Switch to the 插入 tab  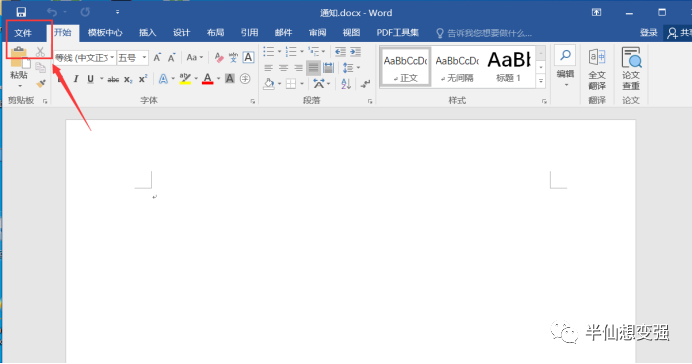coord(147,33)
